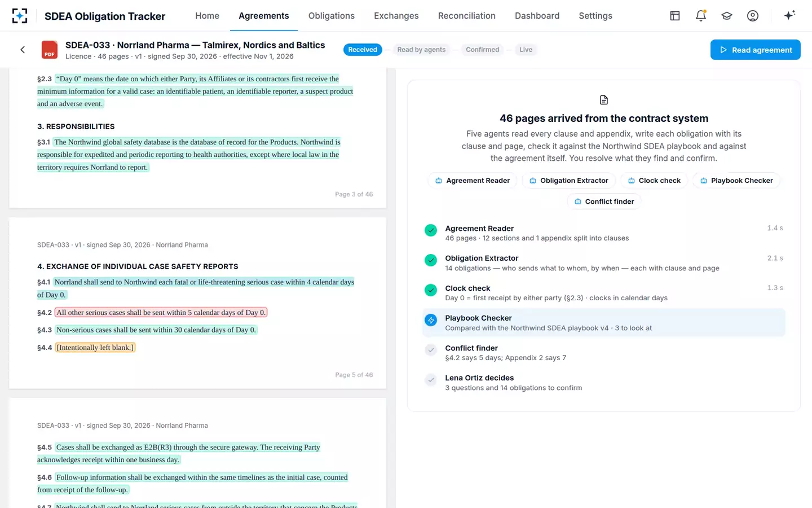Click the SDEA Obligation Tracker logo icon

pyautogui.click(x=20, y=16)
